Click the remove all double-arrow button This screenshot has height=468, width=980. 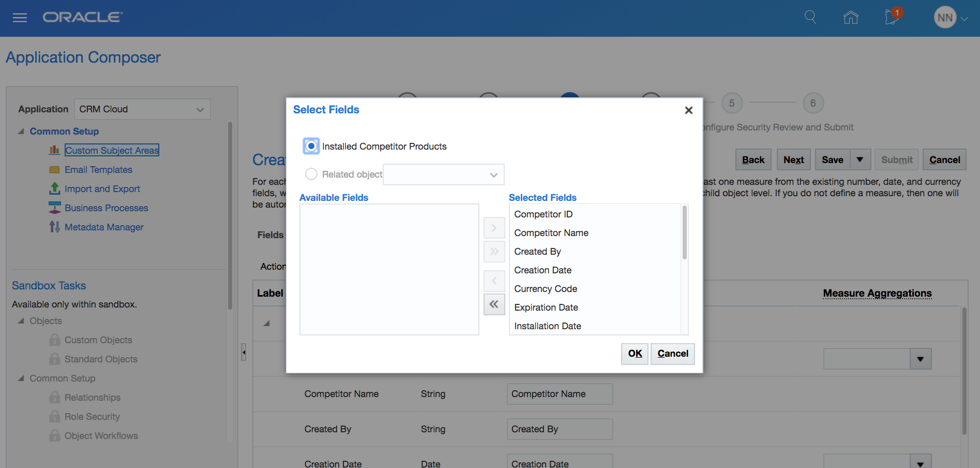pos(494,304)
